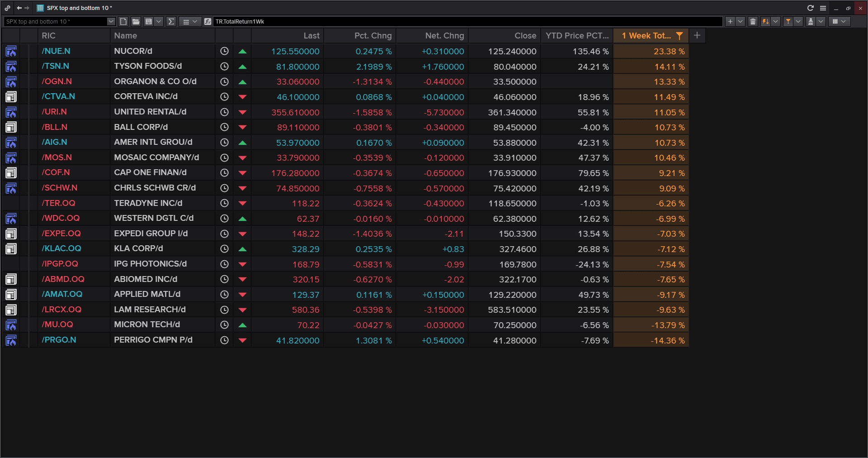Expand the filter options dropdown
This screenshot has height=458, width=868.
(798, 21)
